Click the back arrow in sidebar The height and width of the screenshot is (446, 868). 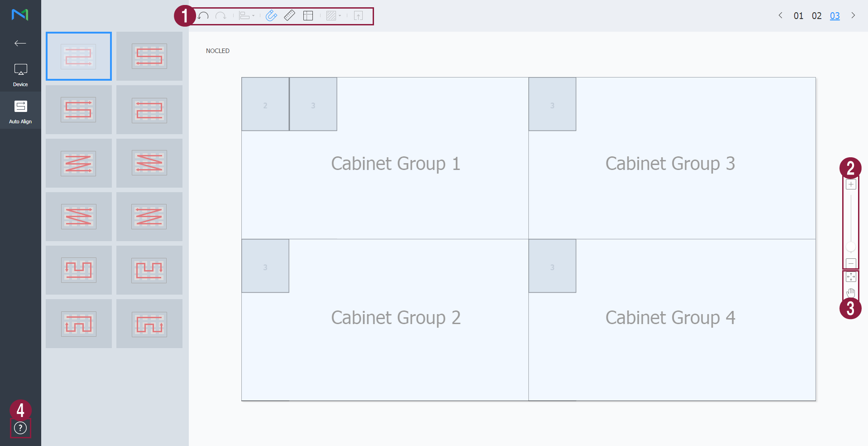pyautogui.click(x=20, y=44)
